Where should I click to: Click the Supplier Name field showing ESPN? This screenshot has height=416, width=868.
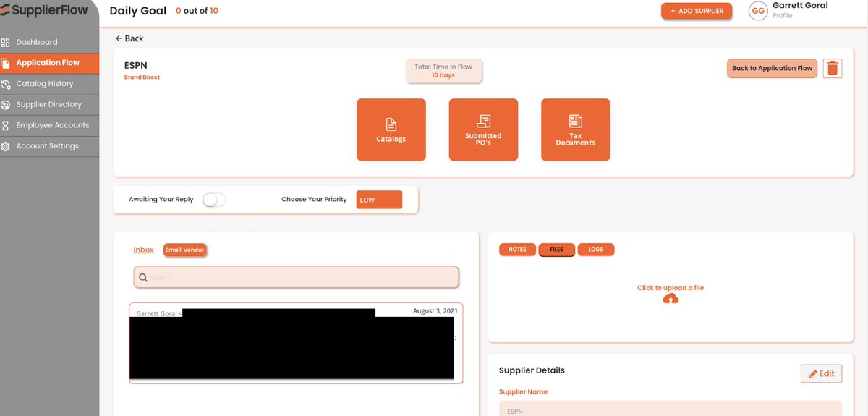pos(671,409)
